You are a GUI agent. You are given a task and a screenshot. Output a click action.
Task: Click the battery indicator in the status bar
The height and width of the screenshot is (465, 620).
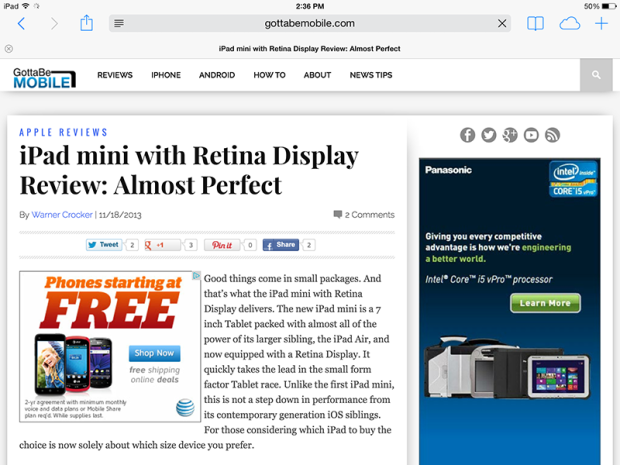(608, 6)
